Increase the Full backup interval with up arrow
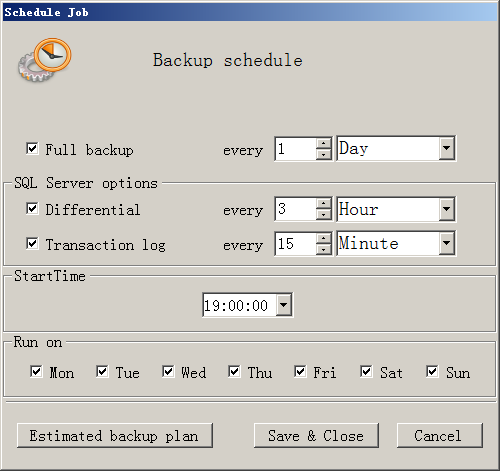 click(323, 143)
